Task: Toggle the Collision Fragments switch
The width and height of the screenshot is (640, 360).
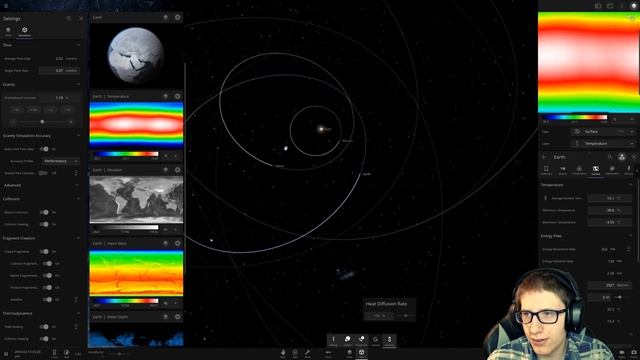Action: 47,264
